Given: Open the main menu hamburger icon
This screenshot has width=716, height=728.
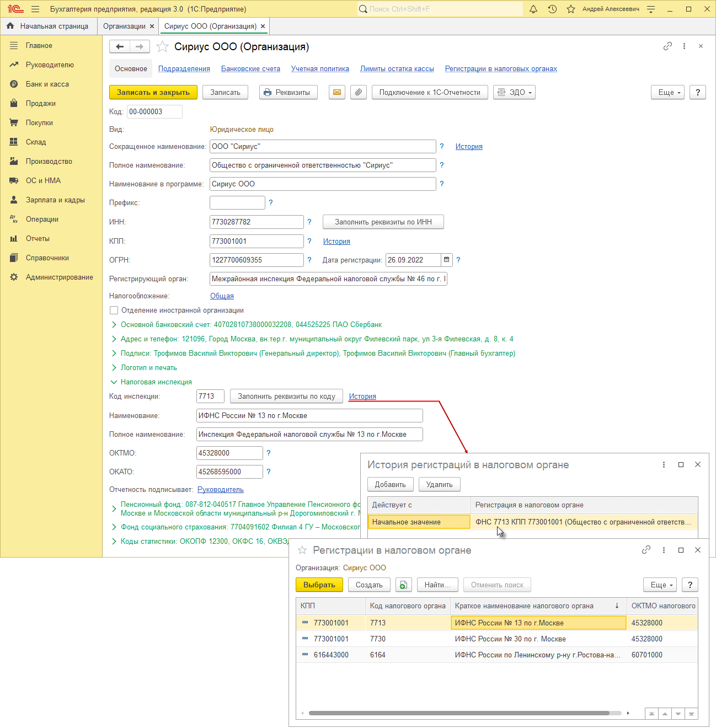Looking at the screenshot, I should click(35, 9).
